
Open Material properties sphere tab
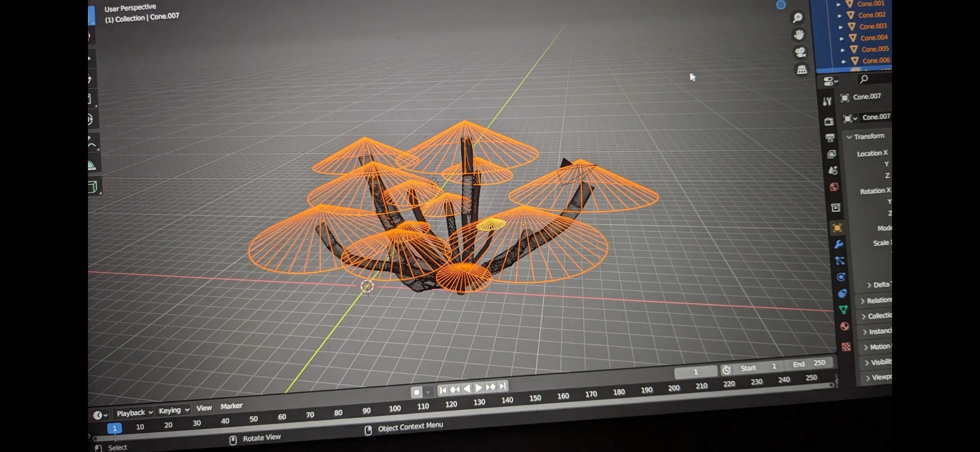pyautogui.click(x=844, y=326)
